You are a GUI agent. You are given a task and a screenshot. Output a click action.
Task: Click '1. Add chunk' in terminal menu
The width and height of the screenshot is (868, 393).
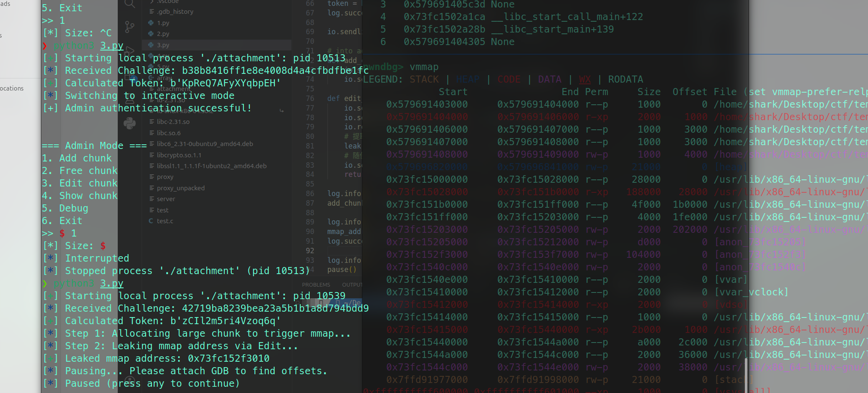coord(77,158)
